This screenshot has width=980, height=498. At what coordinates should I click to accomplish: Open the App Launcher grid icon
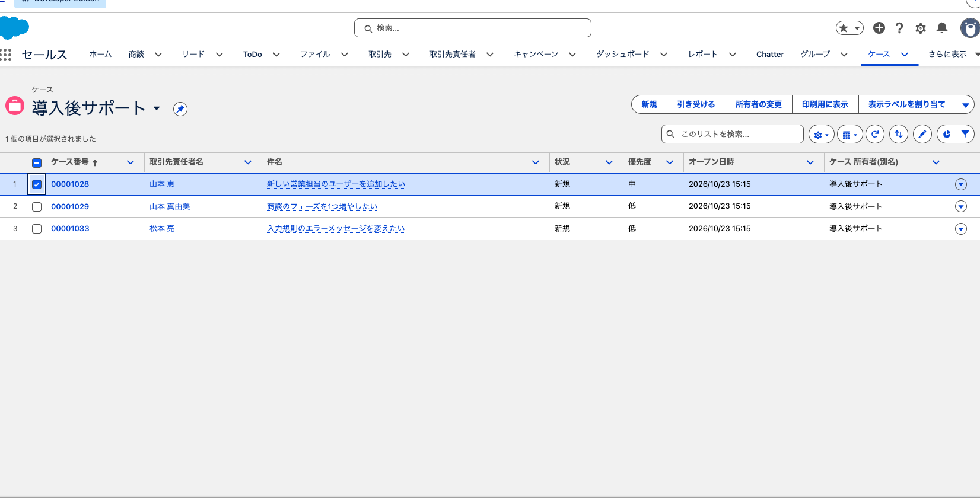click(6, 55)
